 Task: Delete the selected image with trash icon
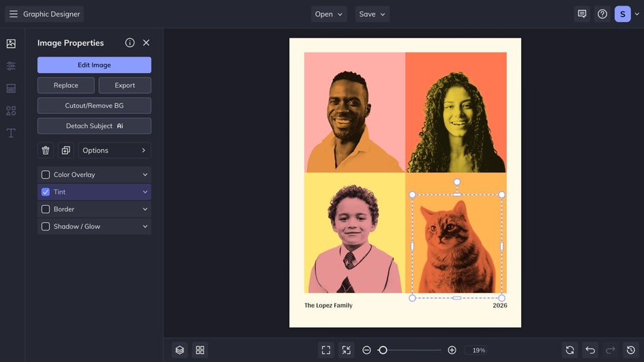[46, 150]
